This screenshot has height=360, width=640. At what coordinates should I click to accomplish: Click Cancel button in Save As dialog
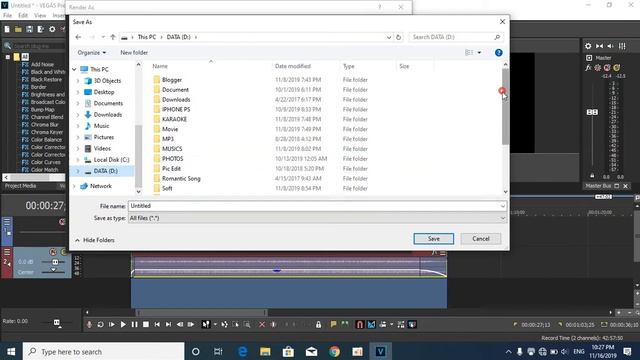tap(481, 239)
